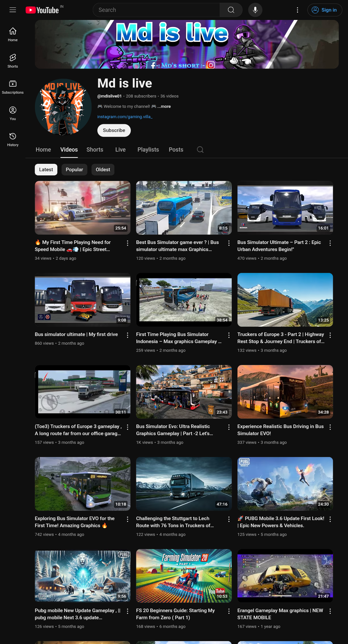The width and height of the screenshot is (348, 644).
Task: Play the PUBG Mobile 24:30 thumbnail
Action: [x=285, y=484]
